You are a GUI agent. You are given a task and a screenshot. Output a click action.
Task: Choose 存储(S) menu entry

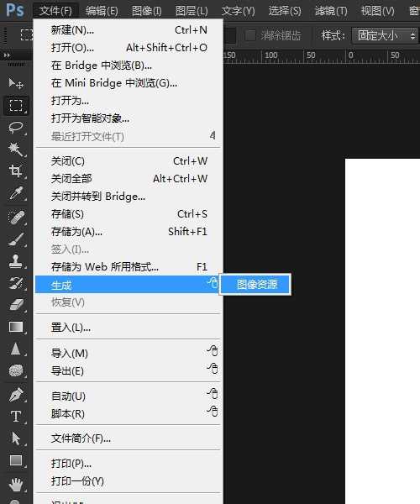[128, 213]
